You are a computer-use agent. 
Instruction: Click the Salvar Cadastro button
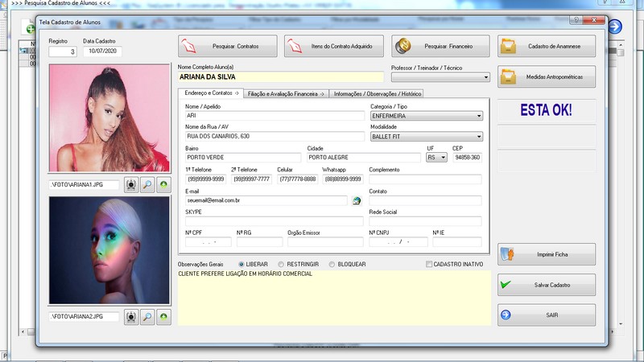pos(547,285)
